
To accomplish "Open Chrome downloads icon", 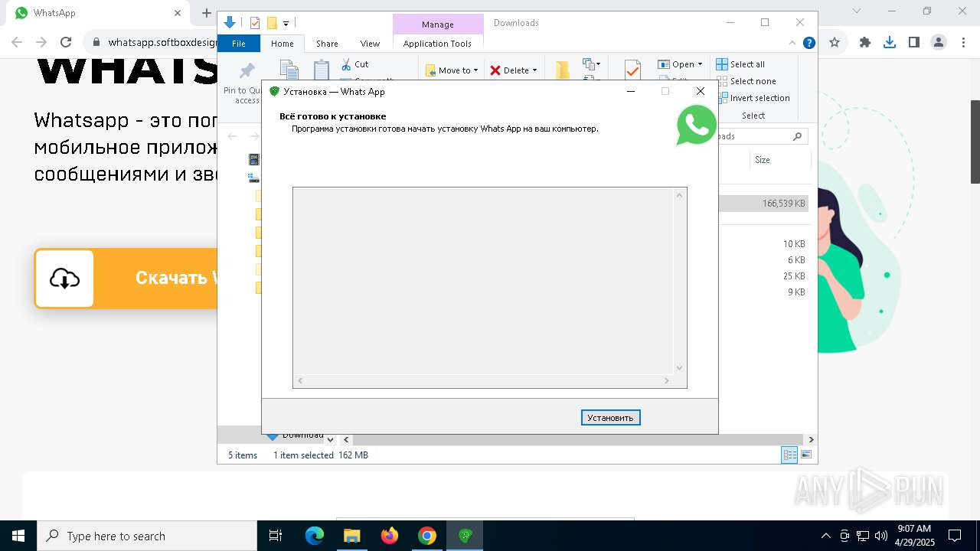I will 890,43.
